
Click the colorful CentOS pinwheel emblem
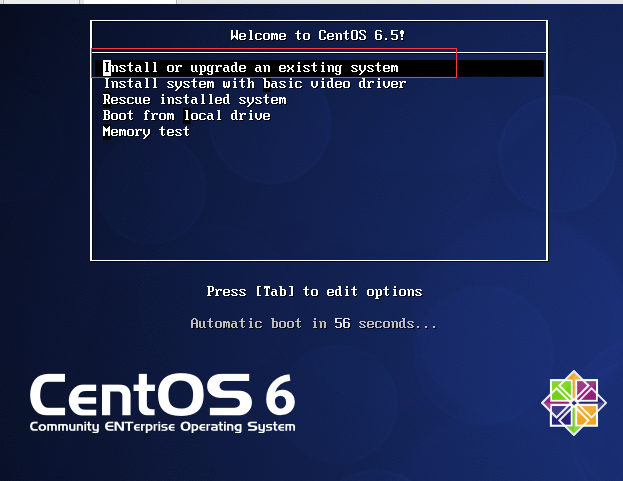coord(574,403)
